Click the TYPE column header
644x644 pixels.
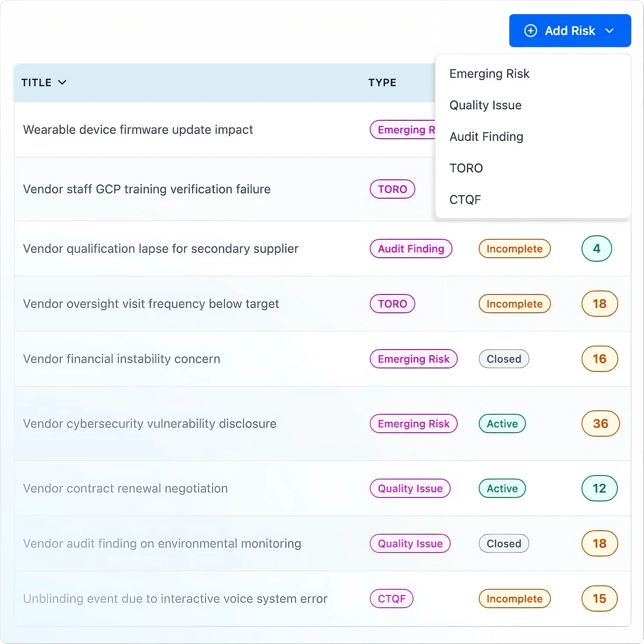click(x=382, y=82)
